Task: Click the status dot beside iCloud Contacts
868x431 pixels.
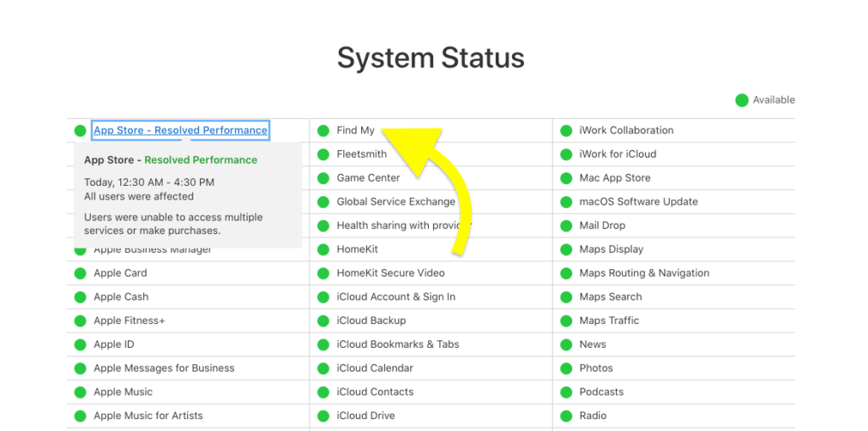Action: coord(323,393)
